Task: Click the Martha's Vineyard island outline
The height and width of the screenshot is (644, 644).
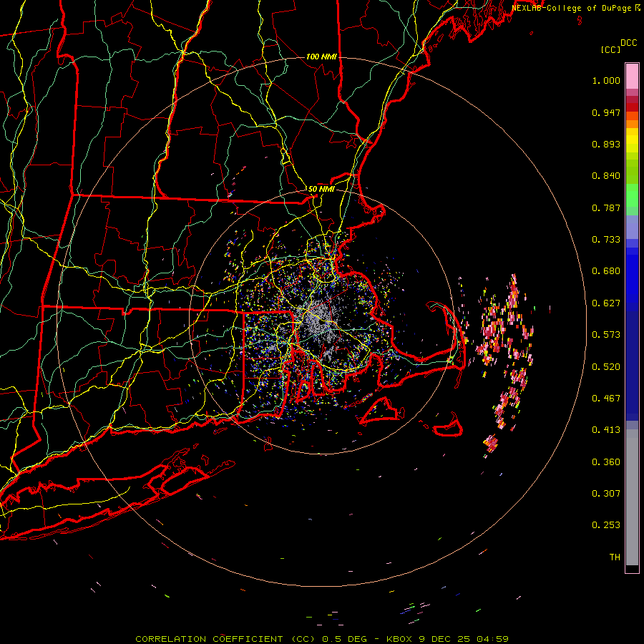Action: (x=380, y=410)
